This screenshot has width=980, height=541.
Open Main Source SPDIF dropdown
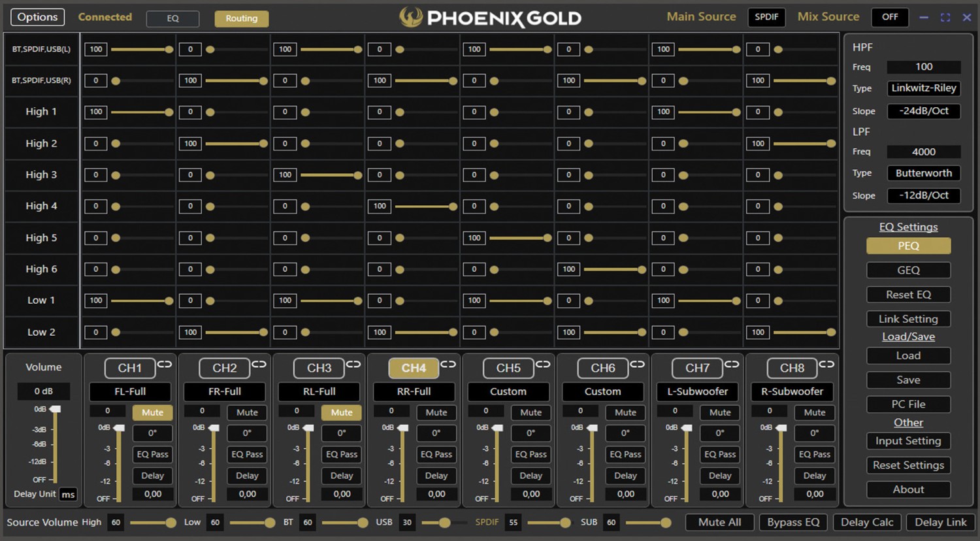click(x=766, y=17)
